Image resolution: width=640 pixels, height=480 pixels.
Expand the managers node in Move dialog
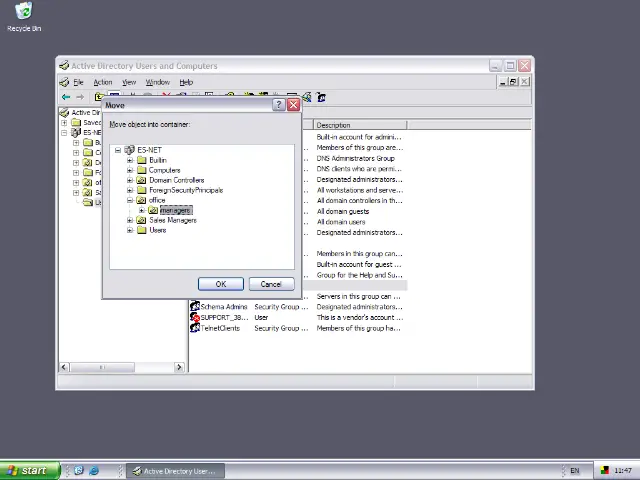point(142,210)
